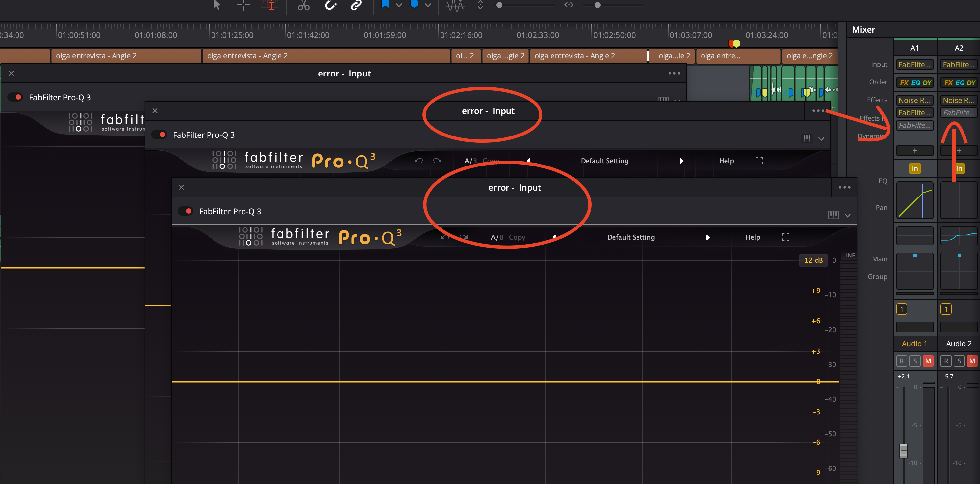Toggle full screen in front Pro-Q window

785,237
